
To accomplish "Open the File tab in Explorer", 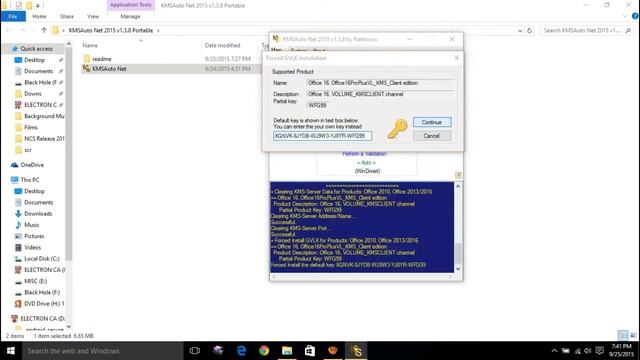I will pos(13,16).
